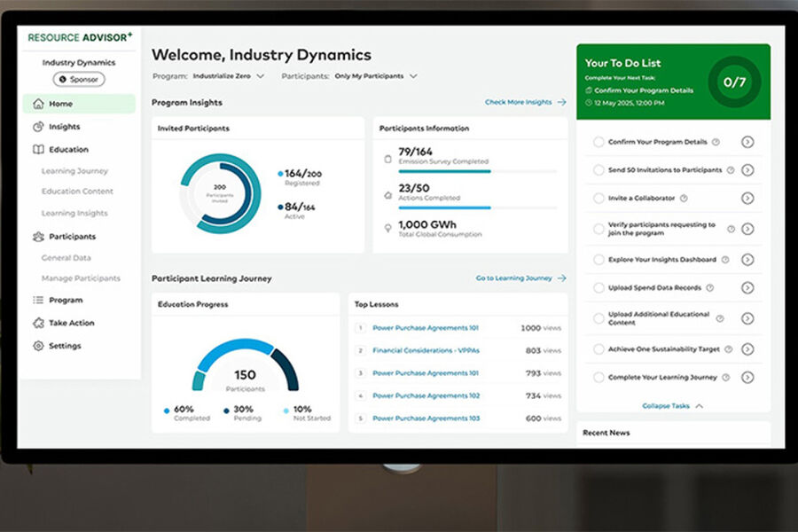This screenshot has width=798, height=532.
Task: Click the Home icon in sidebar
Action: pyautogui.click(x=38, y=104)
